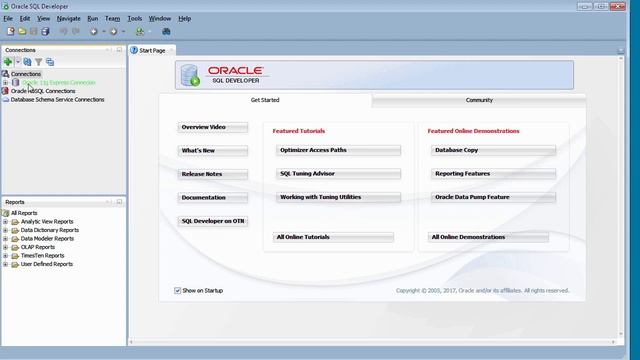Expand the Data Modeler Reports node

point(5,239)
